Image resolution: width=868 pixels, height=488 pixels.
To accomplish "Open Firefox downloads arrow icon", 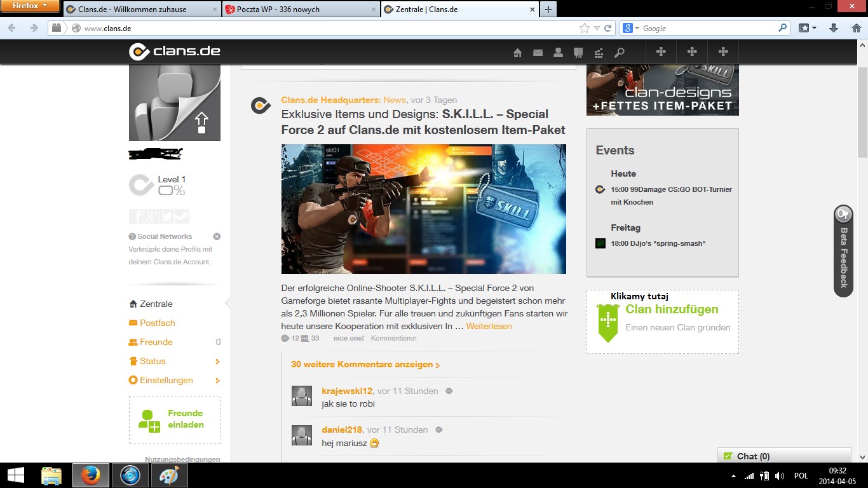I will 834,28.
